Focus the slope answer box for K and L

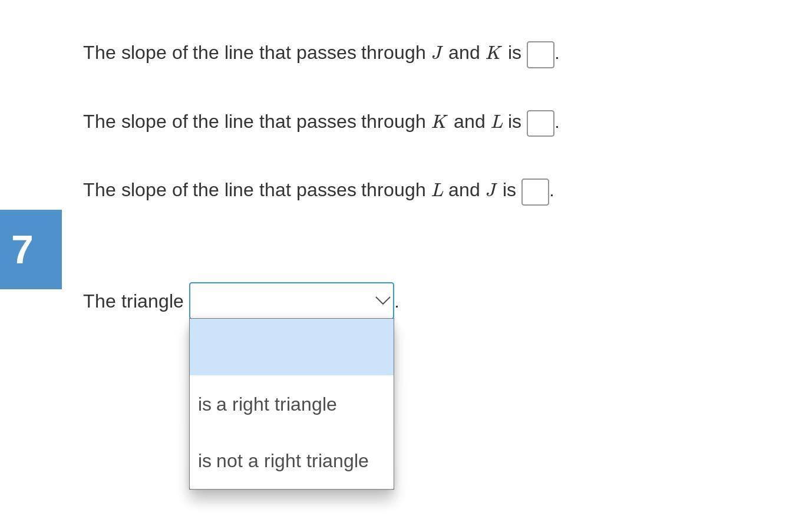pyautogui.click(x=540, y=123)
